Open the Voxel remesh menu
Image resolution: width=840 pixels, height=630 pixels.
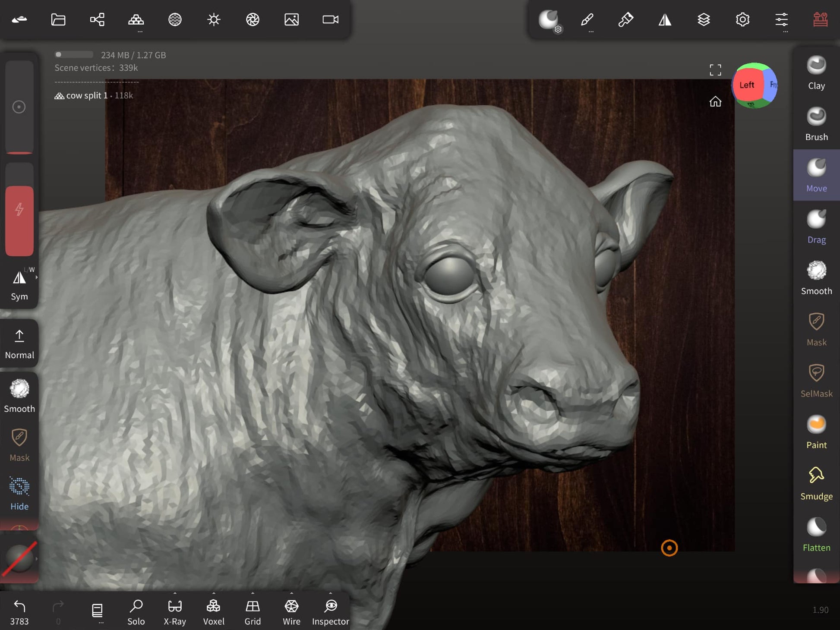tap(214, 611)
